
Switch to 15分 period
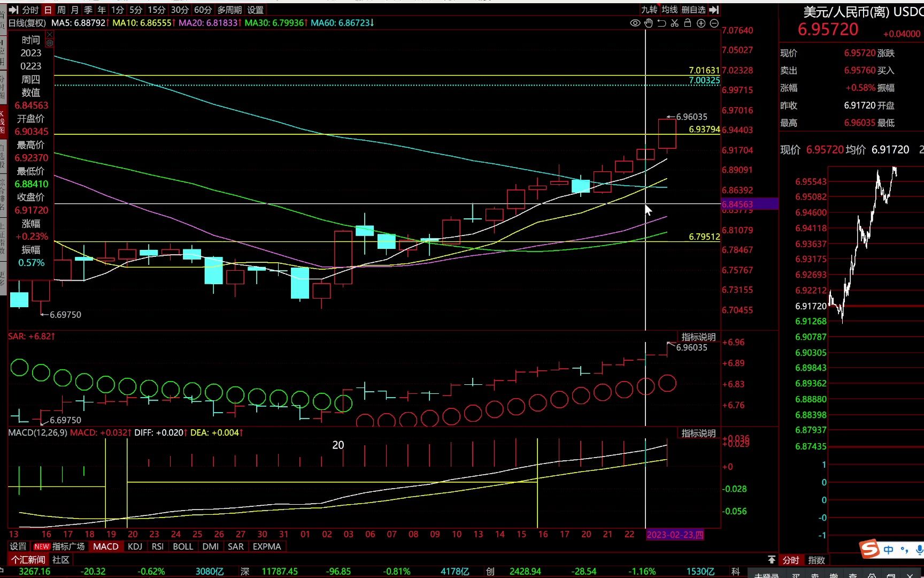(x=156, y=10)
